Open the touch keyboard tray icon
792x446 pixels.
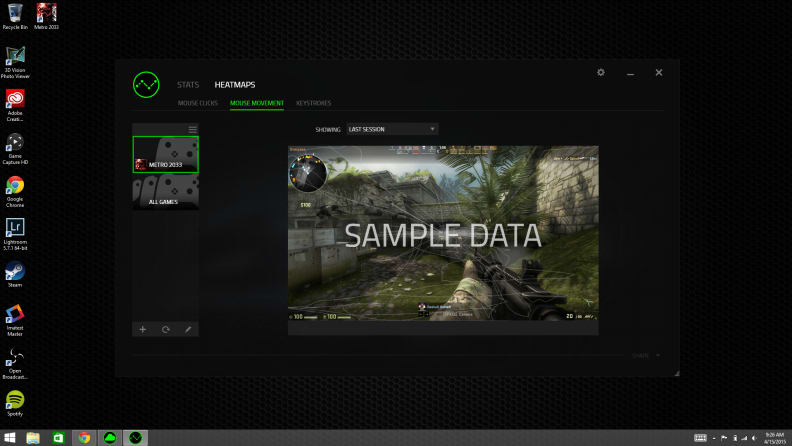[700, 438]
